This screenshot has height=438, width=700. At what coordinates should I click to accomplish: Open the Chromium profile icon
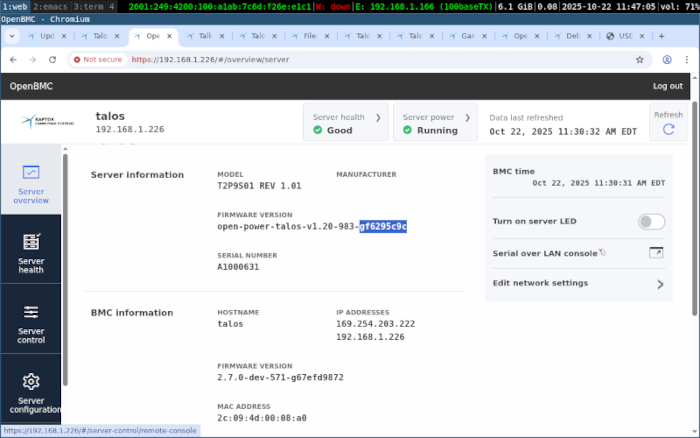pos(662,59)
